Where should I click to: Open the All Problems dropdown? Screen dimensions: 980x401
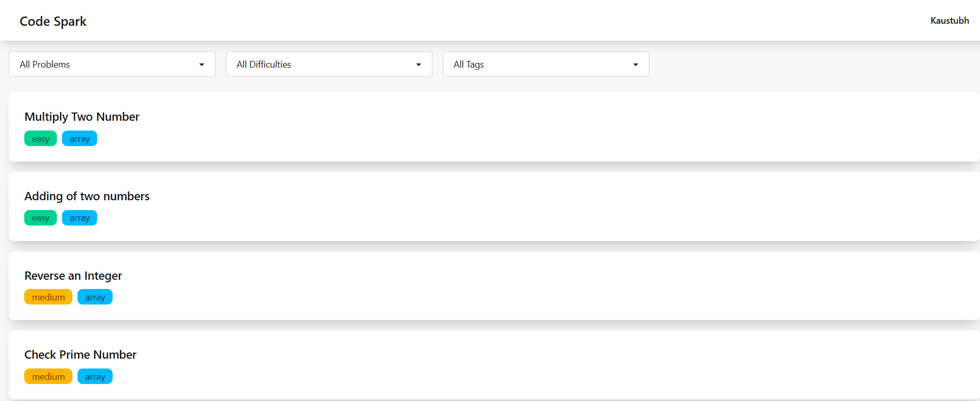tap(112, 64)
